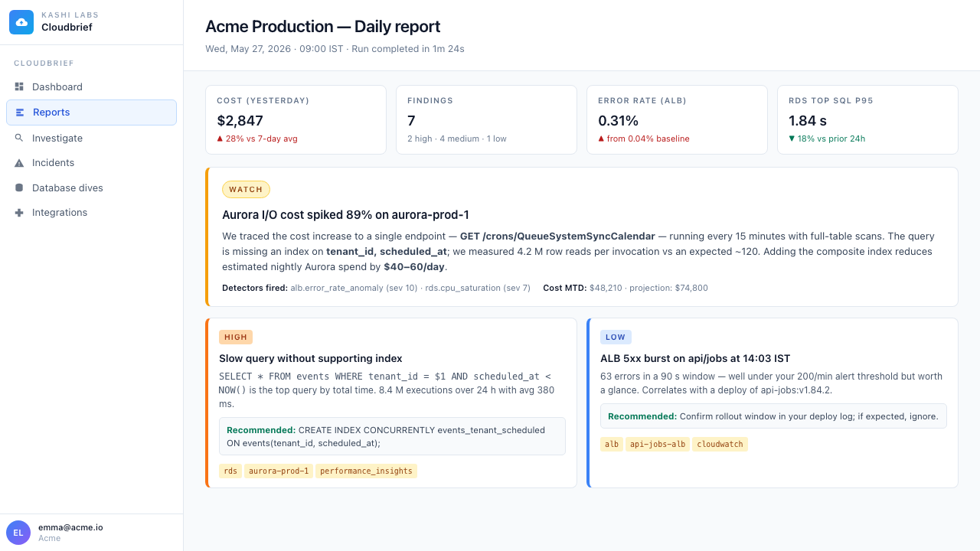Image resolution: width=980 pixels, height=551 pixels.
Task: Click the Database dives cylinder icon
Action: pos(19,187)
